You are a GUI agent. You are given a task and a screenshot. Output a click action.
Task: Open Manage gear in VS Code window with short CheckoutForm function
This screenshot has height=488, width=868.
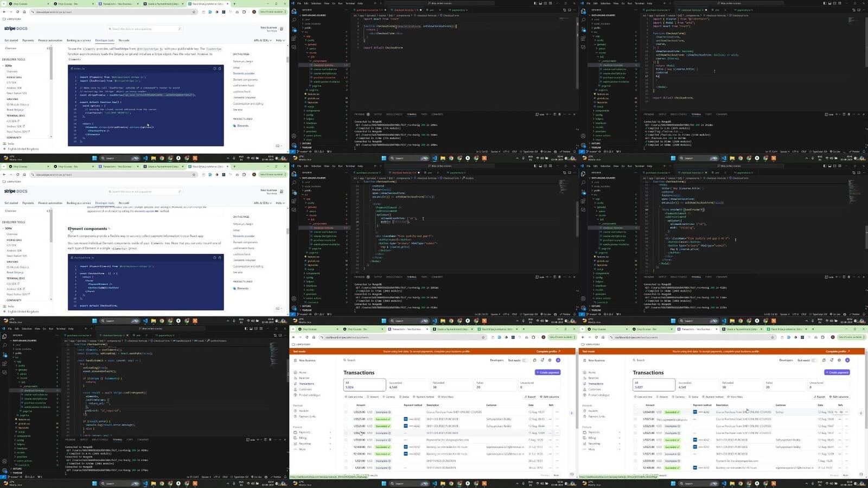click(294, 145)
